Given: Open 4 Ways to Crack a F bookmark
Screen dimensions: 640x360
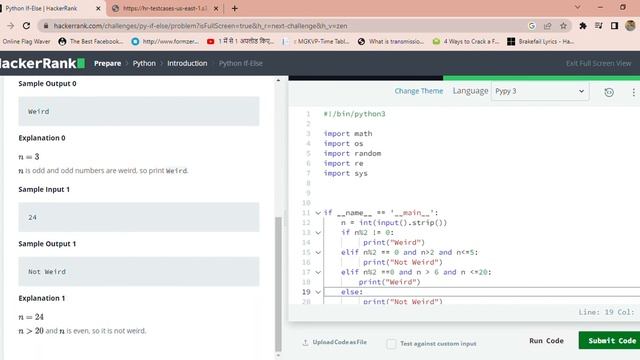Looking at the screenshot, I should coord(466,41).
